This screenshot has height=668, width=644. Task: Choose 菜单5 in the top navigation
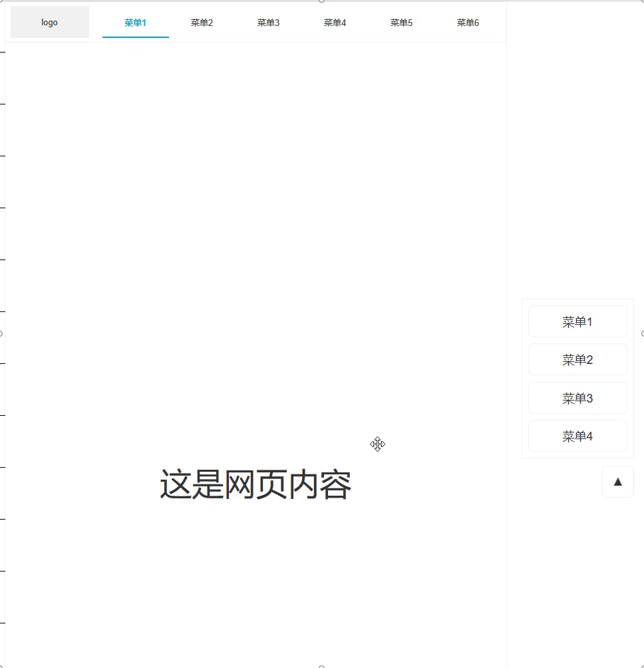401,23
